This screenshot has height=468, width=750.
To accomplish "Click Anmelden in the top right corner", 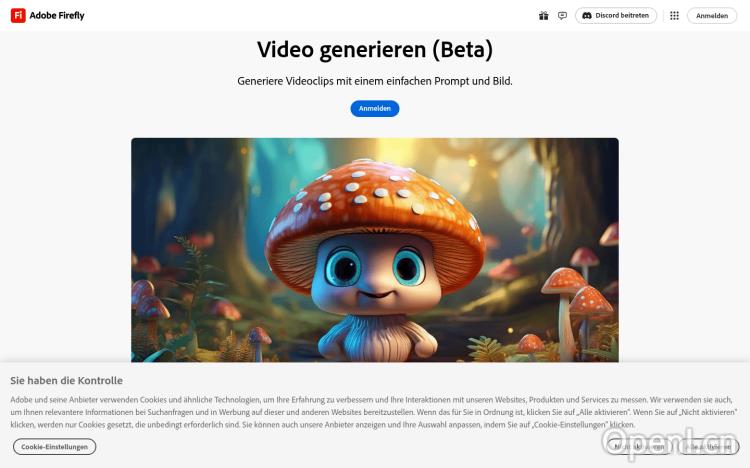I will [712, 16].
